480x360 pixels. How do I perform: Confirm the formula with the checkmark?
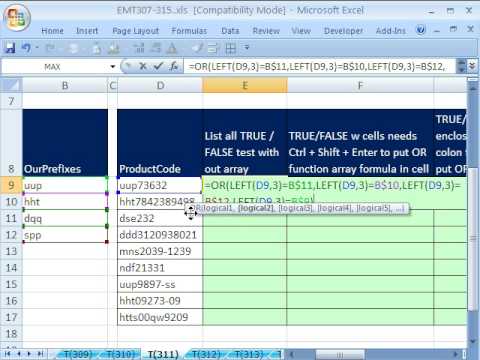click(158, 66)
